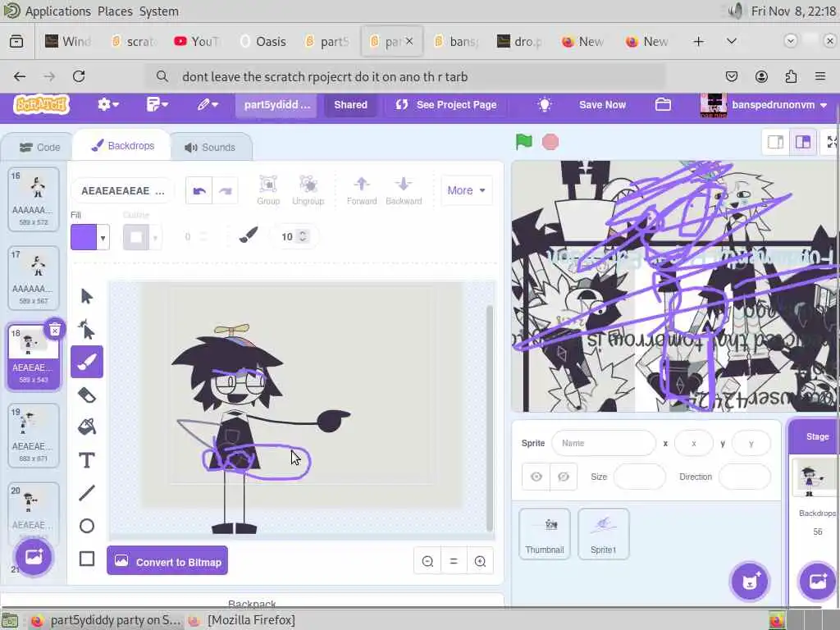The height and width of the screenshot is (630, 840).
Task: Click the Shared button
Action: tap(351, 104)
